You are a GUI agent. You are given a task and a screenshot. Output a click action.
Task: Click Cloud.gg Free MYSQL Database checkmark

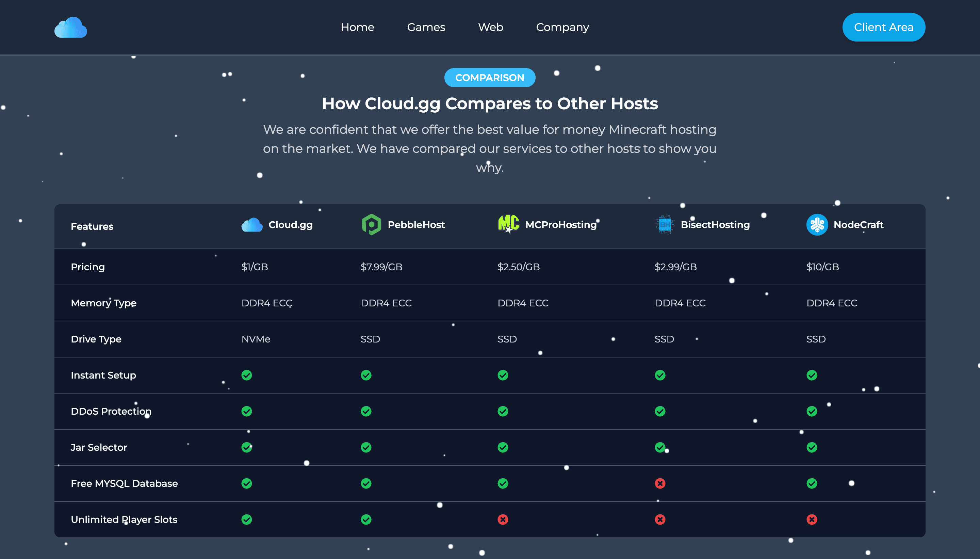(x=247, y=483)
